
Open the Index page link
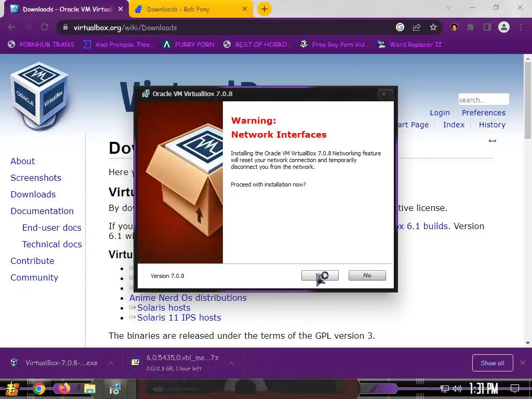click(x=454, y=125)
